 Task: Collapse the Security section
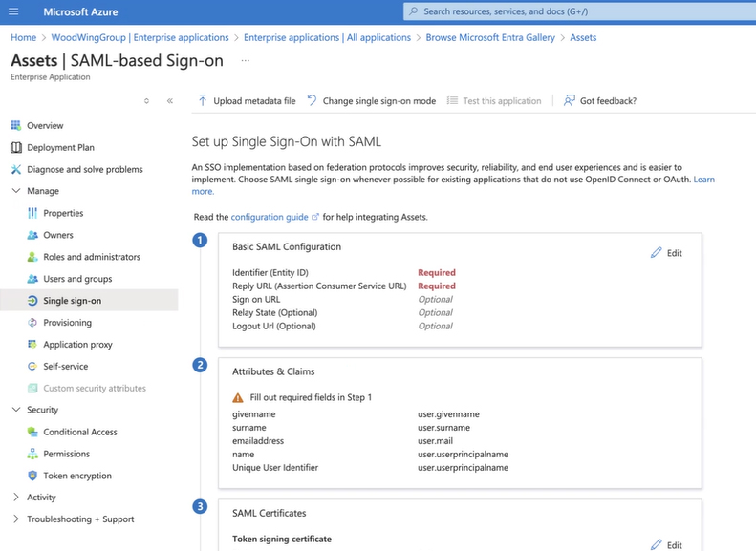coord(16,410)
